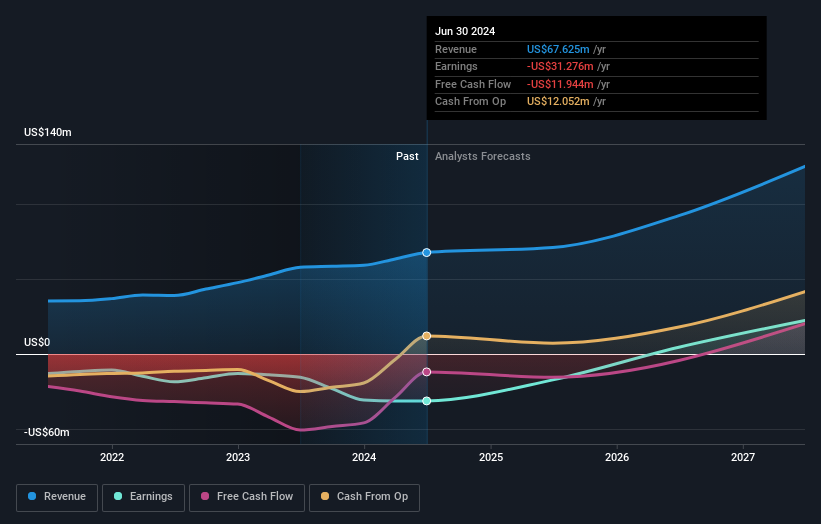Click the US$12.052m cash from op value

(558, 102)
